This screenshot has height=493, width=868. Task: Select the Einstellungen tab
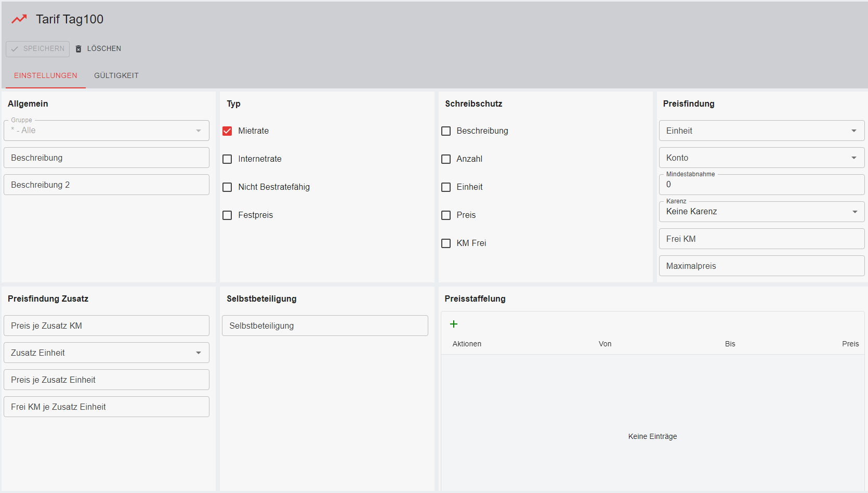click(x=46, y=75)
